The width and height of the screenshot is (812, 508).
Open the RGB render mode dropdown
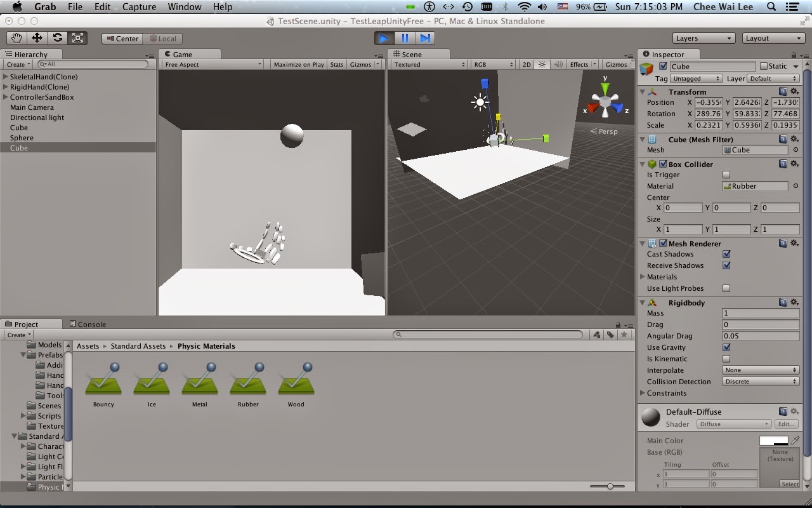(493, 64)
